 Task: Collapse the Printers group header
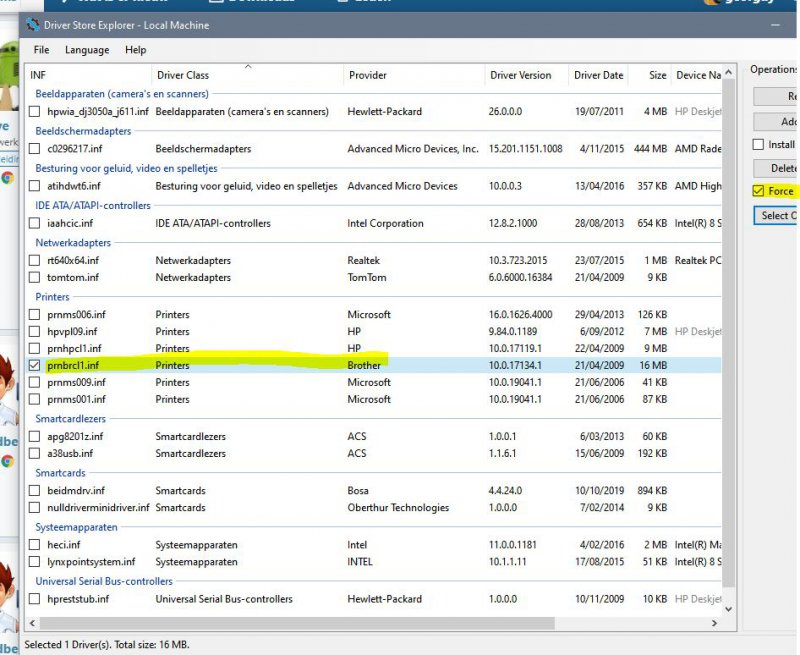(x=52, y=297)
